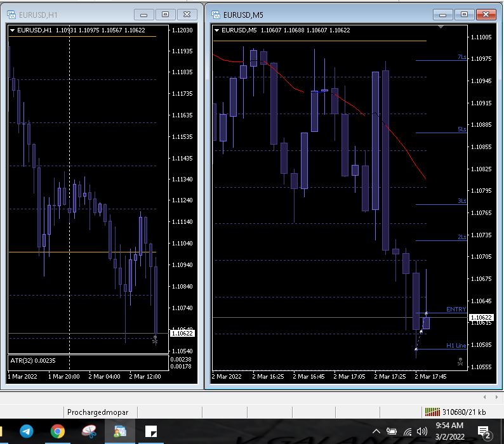Select the 5Ls line label

461,129
